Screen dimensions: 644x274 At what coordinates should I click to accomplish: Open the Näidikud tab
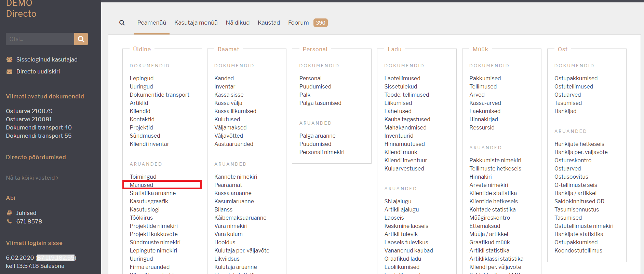[238, 23]
